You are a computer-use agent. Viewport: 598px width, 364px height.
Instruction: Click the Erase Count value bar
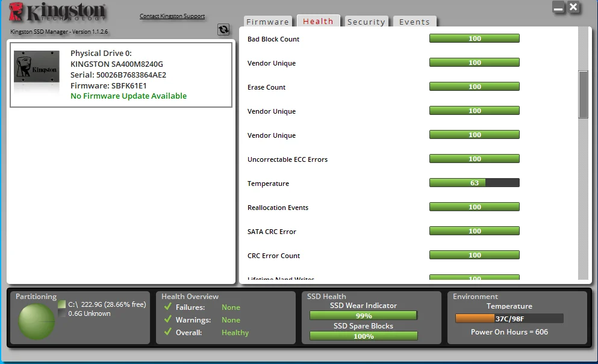pos(475,87)
